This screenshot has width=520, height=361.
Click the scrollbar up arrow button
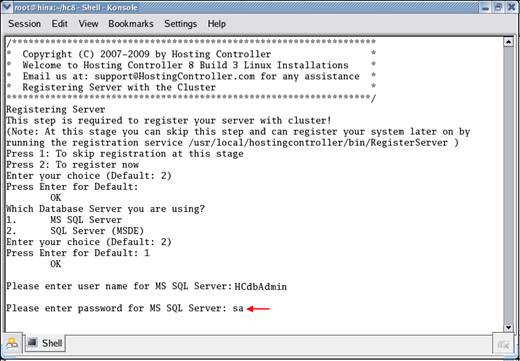point(508,42)
